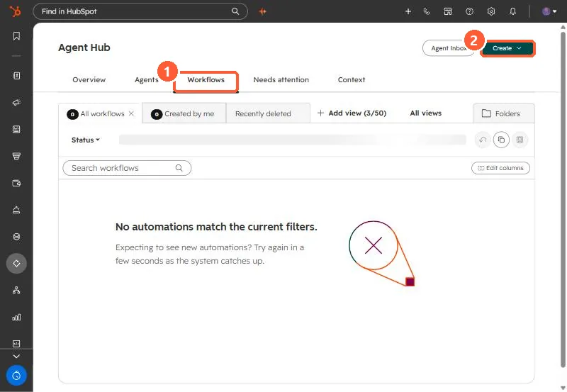567x392 pixels.
Task: Click the Search workflows field
Action: [127, 168]
